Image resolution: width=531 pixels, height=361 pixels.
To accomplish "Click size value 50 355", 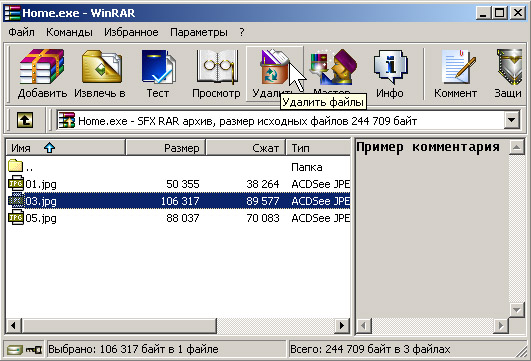I will click(x=183, y=184).
